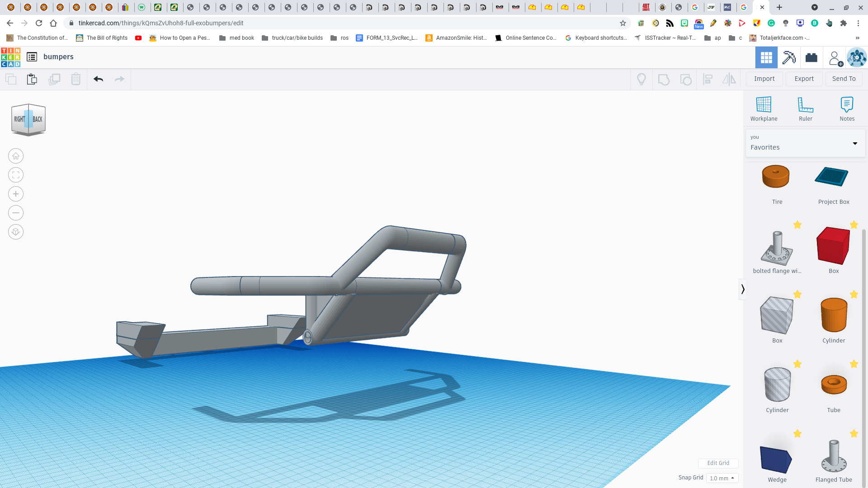Image resolution: width=868 pixels, height=488 pixels.
Task: Click the Mirror tool icon
Action: pyautogui.click(x=729, y=80)
